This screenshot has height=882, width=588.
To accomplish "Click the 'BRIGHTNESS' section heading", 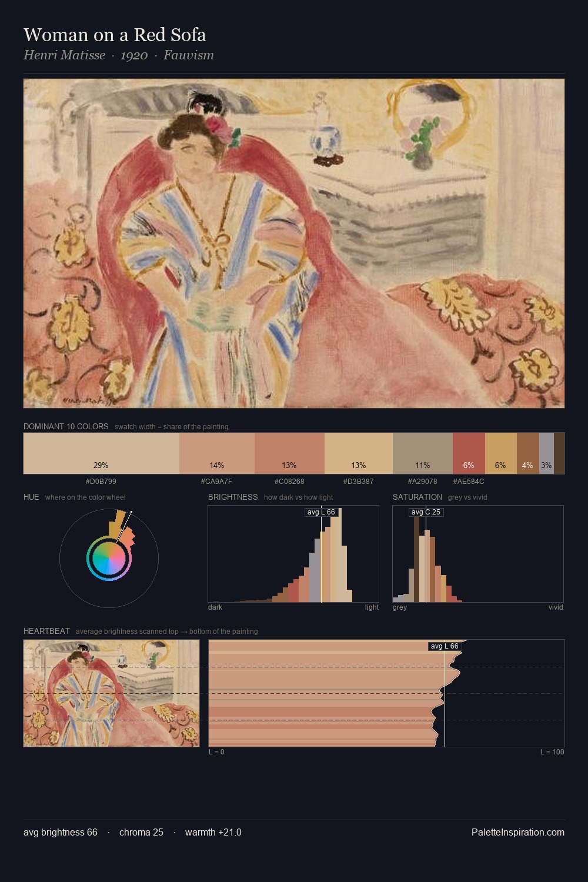I will [233, 497].
